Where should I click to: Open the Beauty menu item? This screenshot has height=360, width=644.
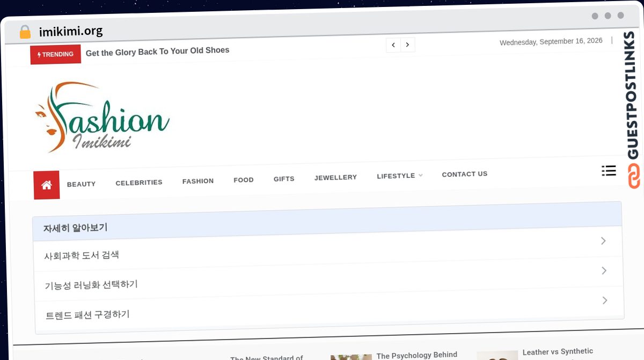82,184
